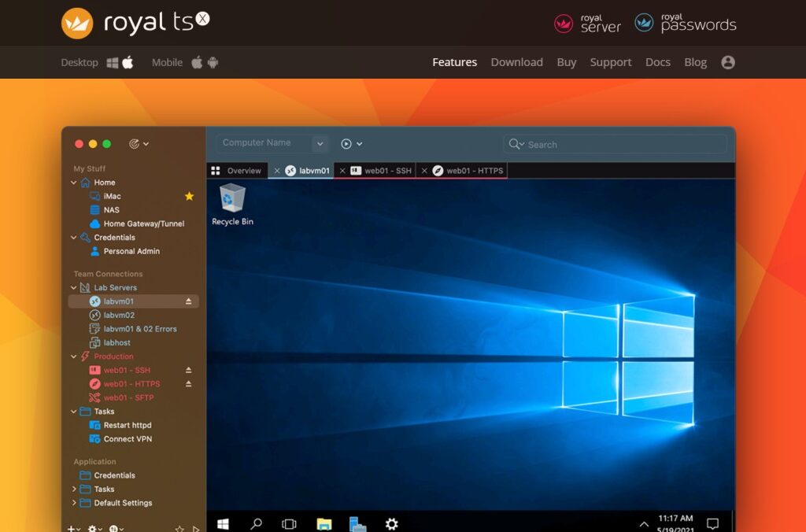Open the Royal Server product link
The height and width of the screenshot is (532, 806).
(x=587, y=23)
